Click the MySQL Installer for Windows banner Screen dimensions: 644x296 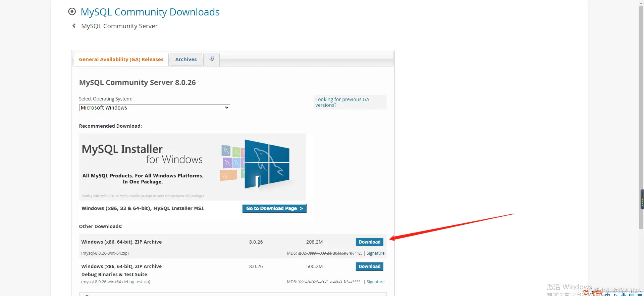[193, 167]
